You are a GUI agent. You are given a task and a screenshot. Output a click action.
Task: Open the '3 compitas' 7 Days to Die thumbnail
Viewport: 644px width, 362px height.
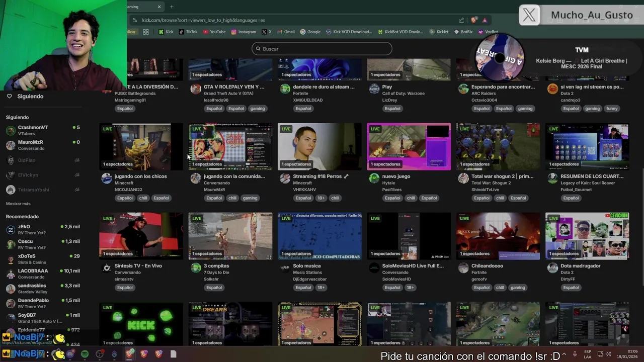230,236
